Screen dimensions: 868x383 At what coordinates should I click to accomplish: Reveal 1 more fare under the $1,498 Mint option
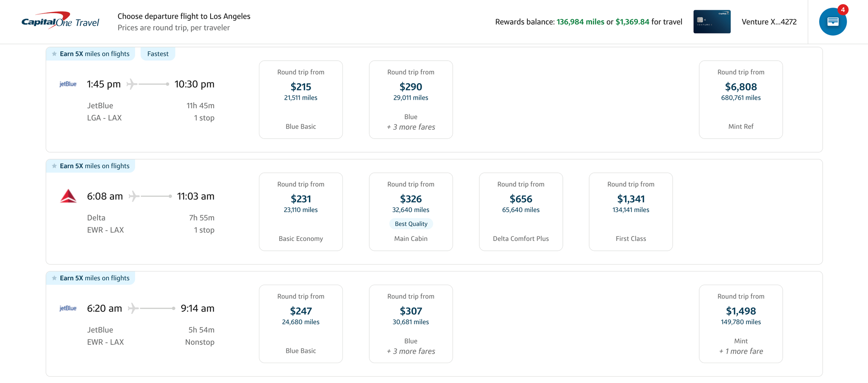(x=740, y=351)
